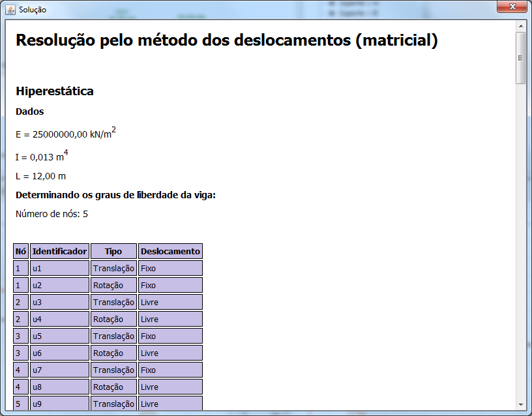Click the 'u5' identifier cell

click(60, 336)
